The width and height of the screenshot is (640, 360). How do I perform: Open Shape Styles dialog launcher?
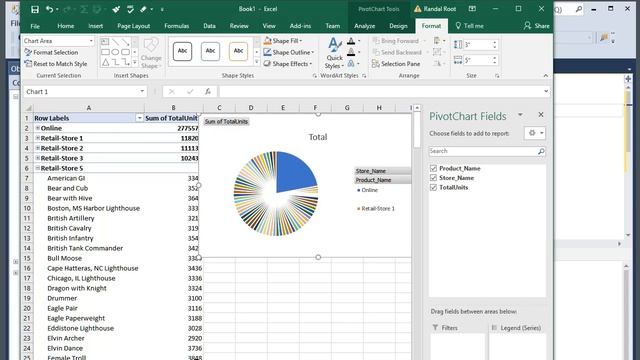point(314,76)
